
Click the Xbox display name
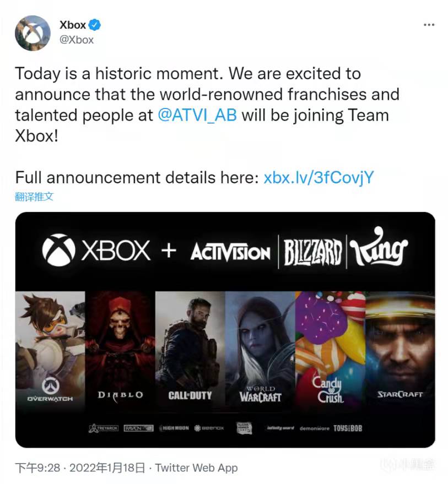click(73, 25)
